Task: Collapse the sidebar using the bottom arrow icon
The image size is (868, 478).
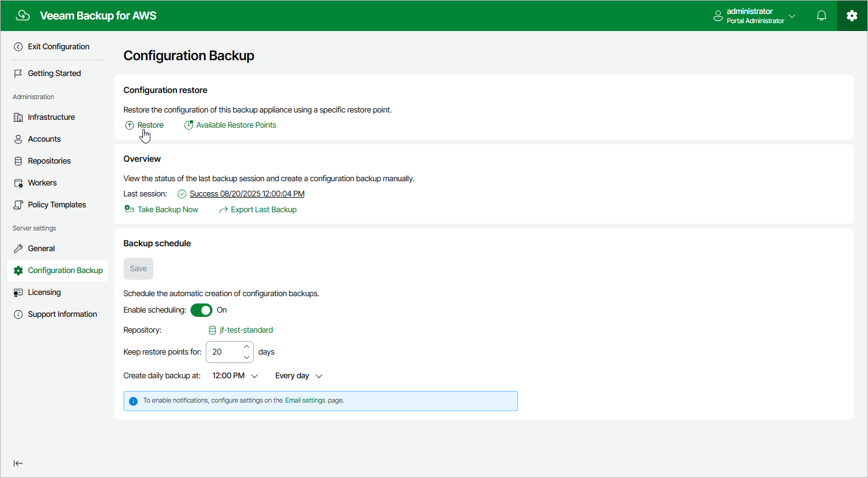Action: coord(18,463)
